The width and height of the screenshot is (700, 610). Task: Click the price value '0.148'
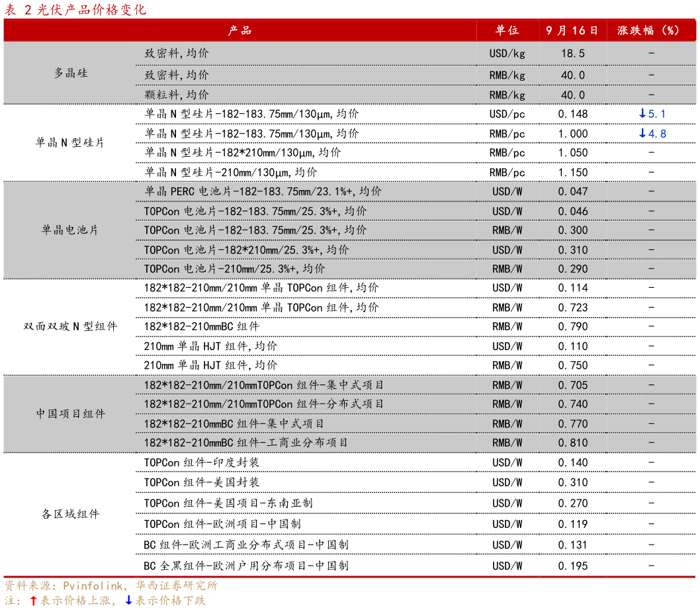click(x=573, y=114)
